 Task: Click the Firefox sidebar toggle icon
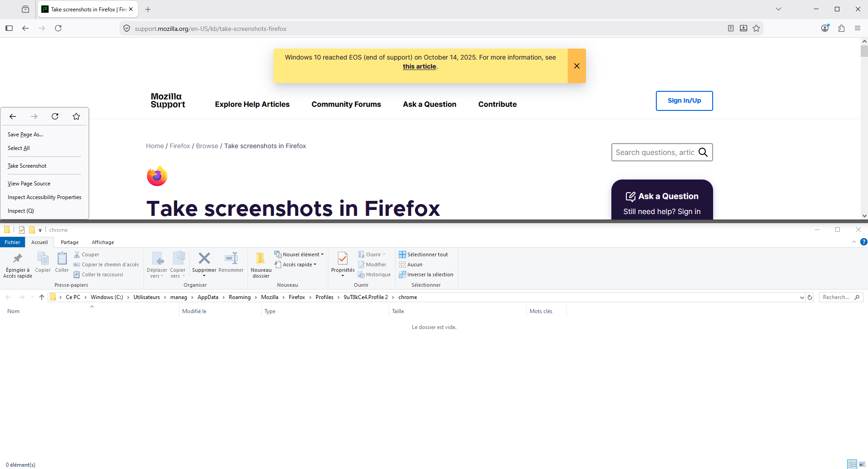click(x=9, y=28)
